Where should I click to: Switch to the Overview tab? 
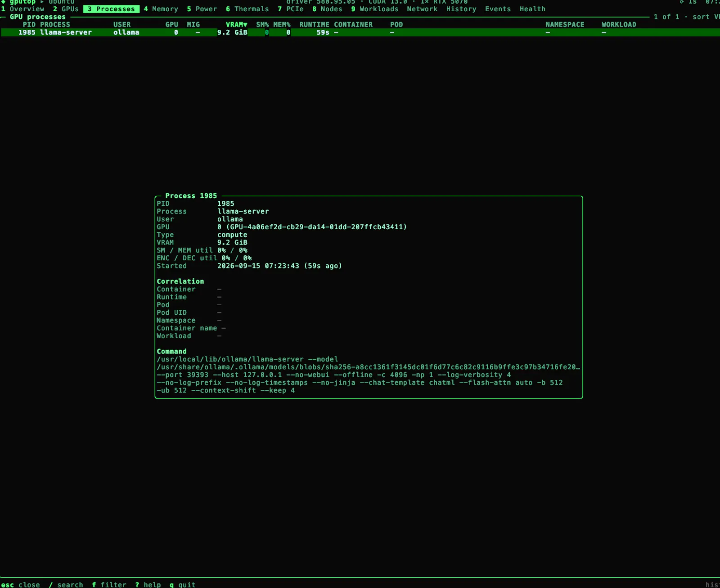[x=22, y=9]
